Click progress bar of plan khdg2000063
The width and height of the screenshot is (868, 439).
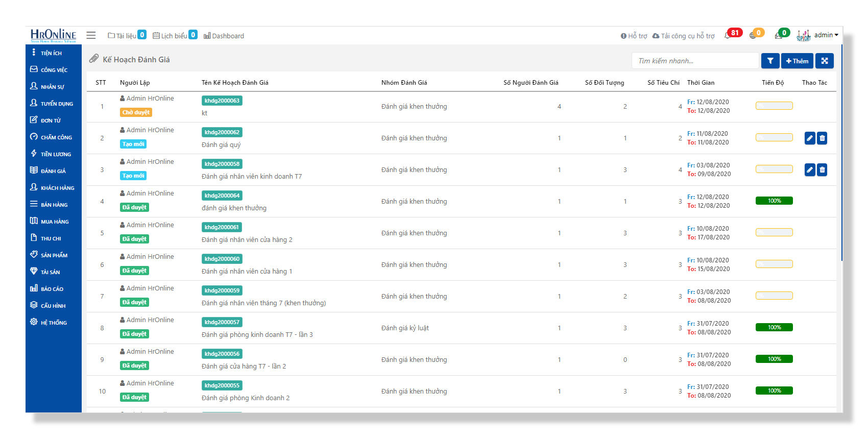point(774,106)
